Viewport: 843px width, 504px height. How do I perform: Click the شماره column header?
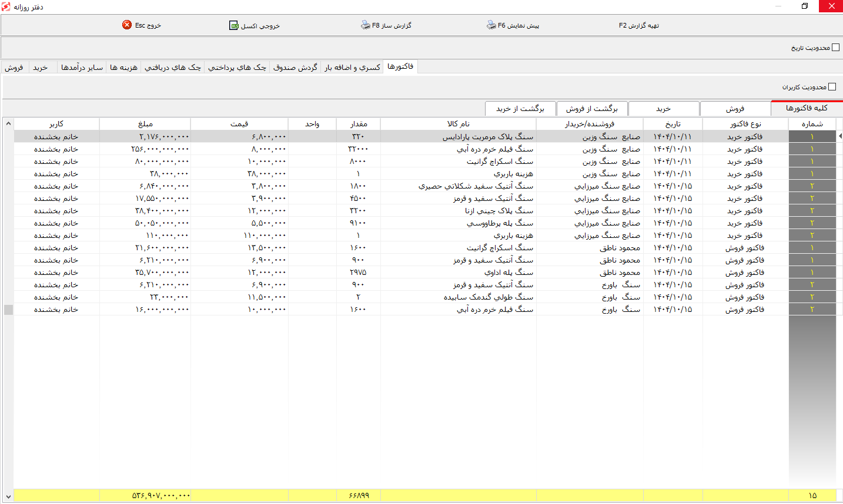pos(812,124)
